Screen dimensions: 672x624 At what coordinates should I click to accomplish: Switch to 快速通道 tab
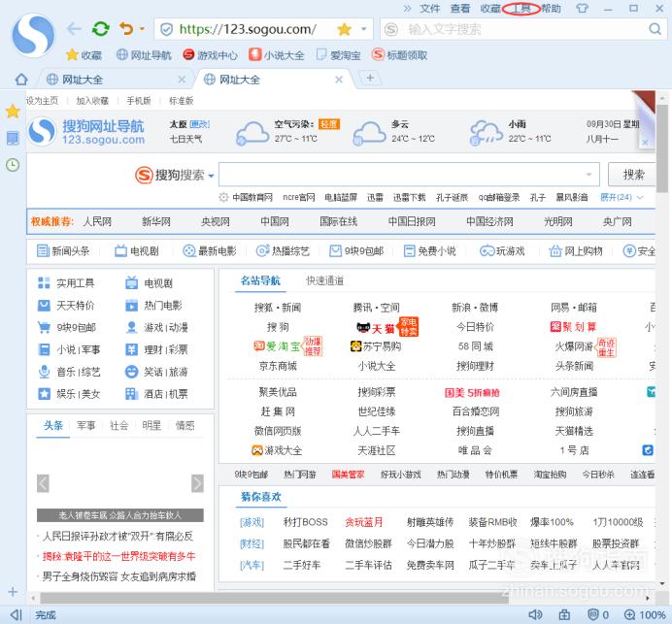(324, 281)
